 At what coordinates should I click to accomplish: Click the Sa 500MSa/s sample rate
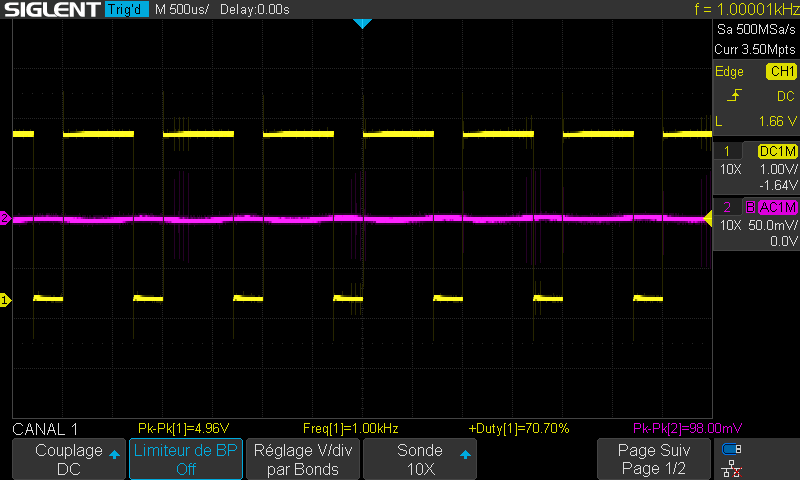(756, 30)
